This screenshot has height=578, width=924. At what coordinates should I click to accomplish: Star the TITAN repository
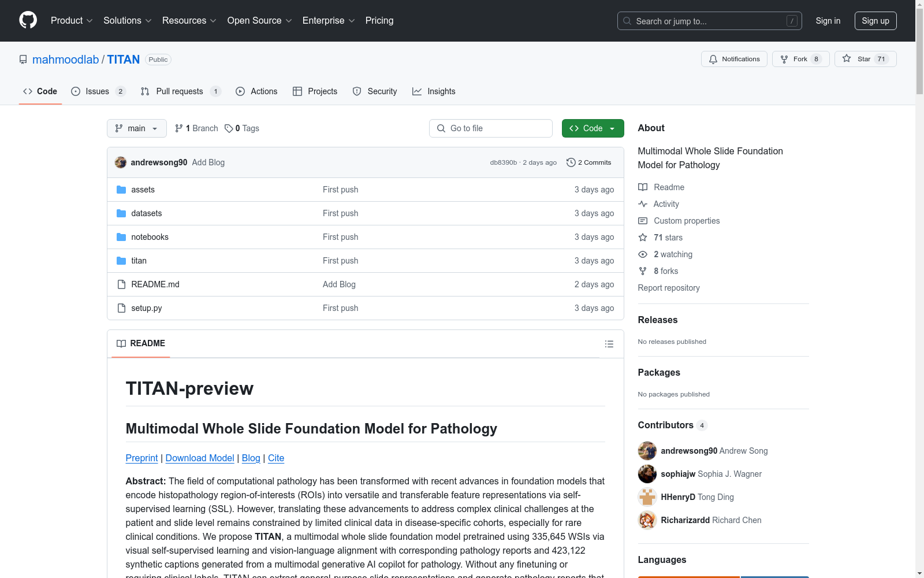click(865, 59)
